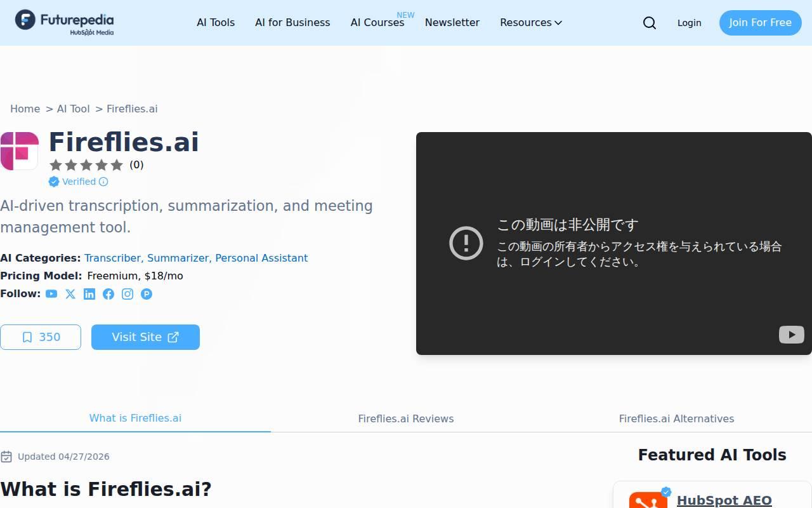Click the five-star rating row
The image size is (812, 508).
[x=86, y=165]
